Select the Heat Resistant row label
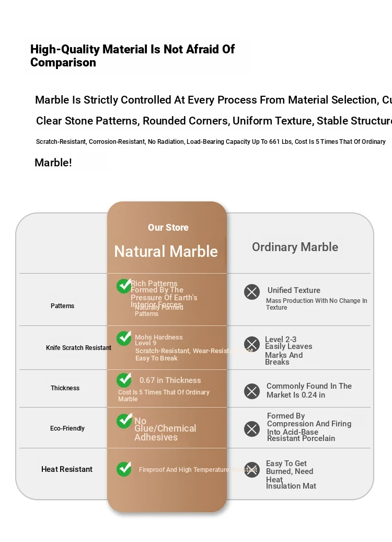This screenshot has height=542, width=392. point(67,469)
